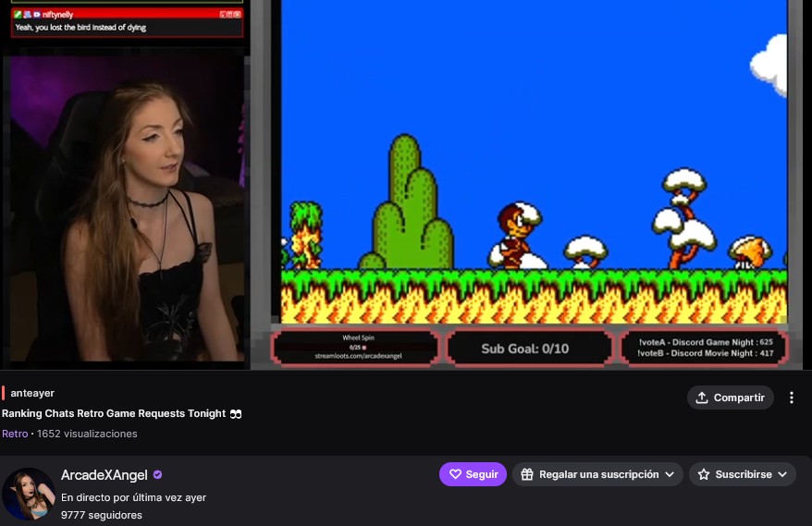Viewport: 812px width, 526px height.
Task: Follow the channel with Seguir button
Action: 473,474
